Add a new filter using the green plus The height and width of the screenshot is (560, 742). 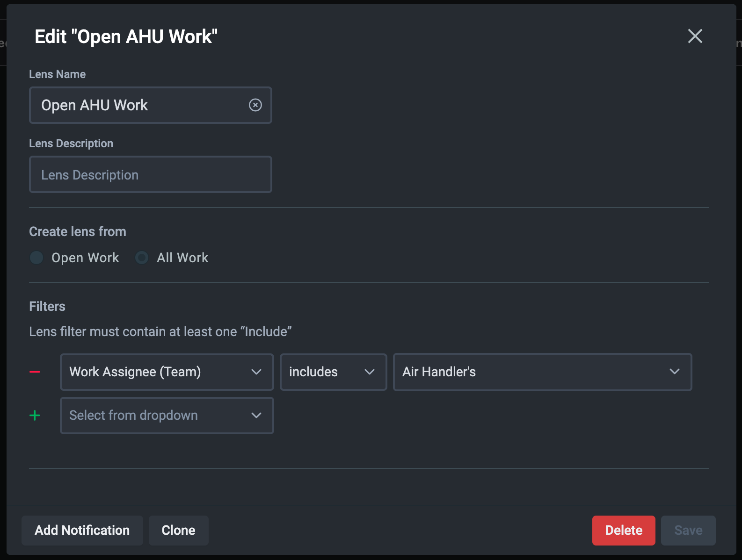[35, 416]
